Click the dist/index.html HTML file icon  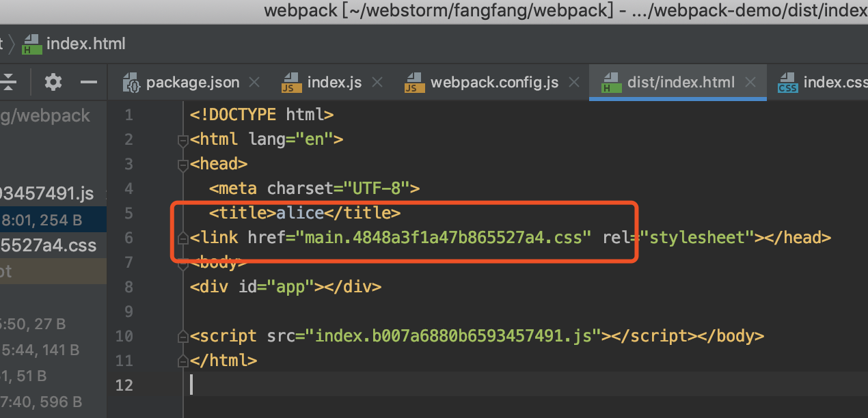click(x=610, y=83)
